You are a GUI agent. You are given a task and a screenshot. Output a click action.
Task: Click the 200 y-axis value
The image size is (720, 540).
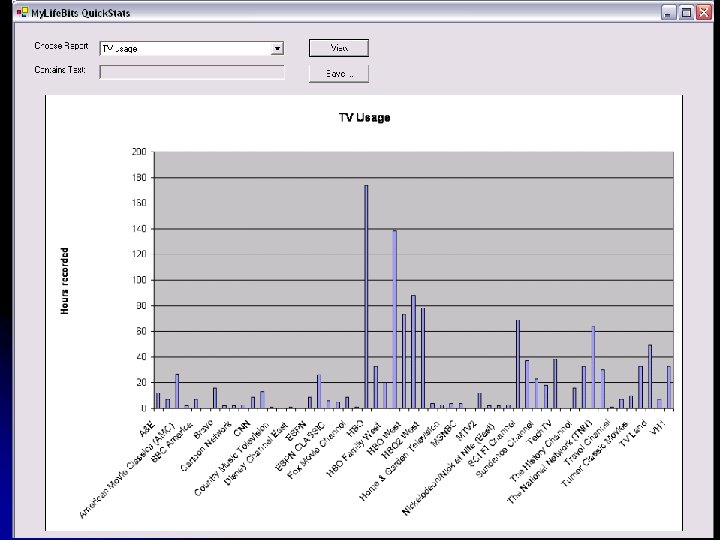click(139, 152)
